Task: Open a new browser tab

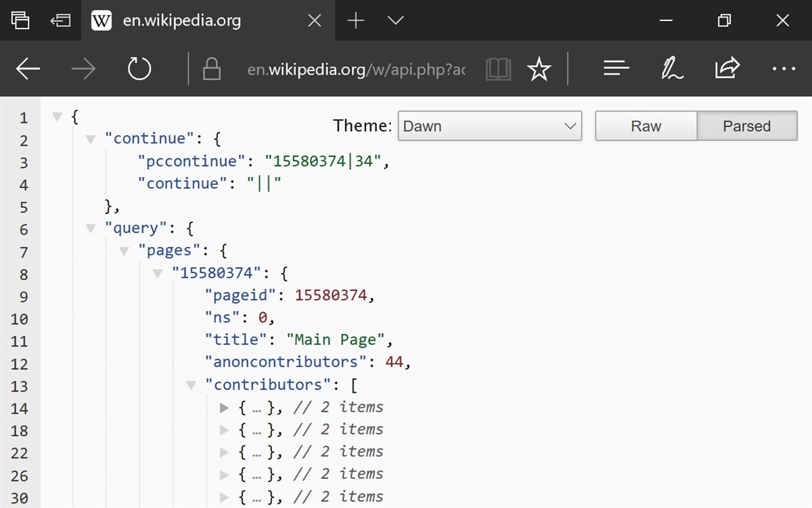Action: 355,20
